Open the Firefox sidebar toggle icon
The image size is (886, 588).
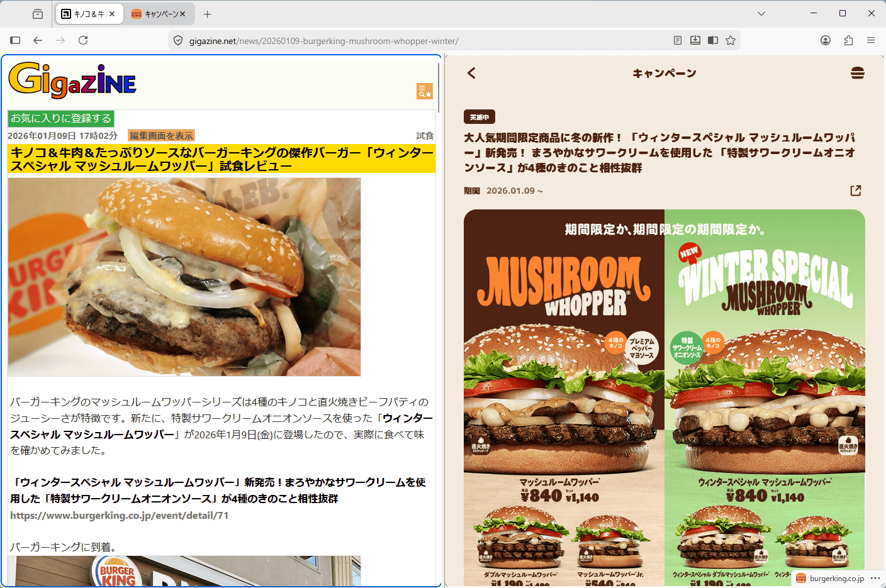tap(15, 40)
